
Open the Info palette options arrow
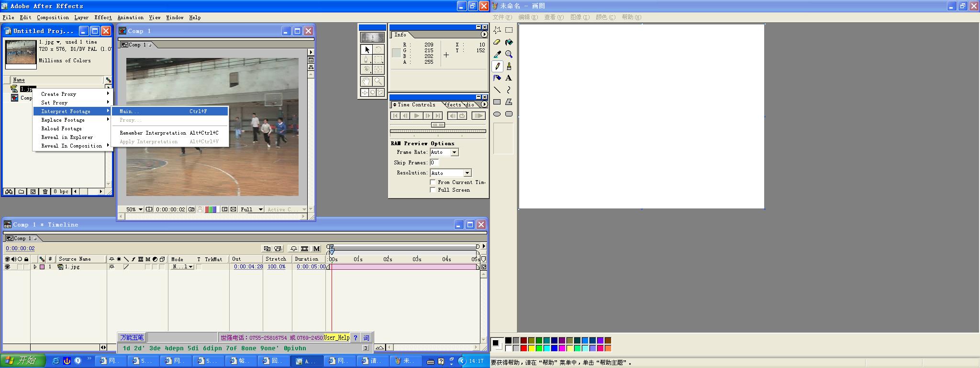(484, 34)
